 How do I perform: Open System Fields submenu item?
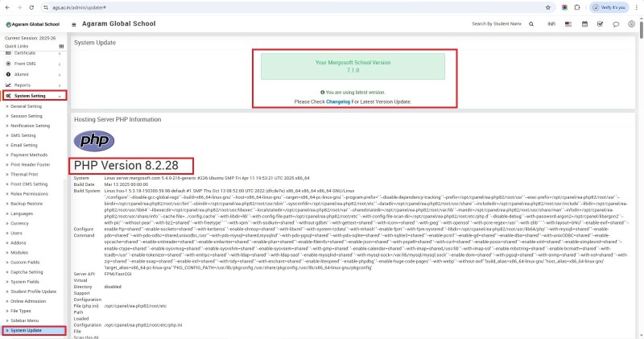pyautogui.click(x=25, y=282)
